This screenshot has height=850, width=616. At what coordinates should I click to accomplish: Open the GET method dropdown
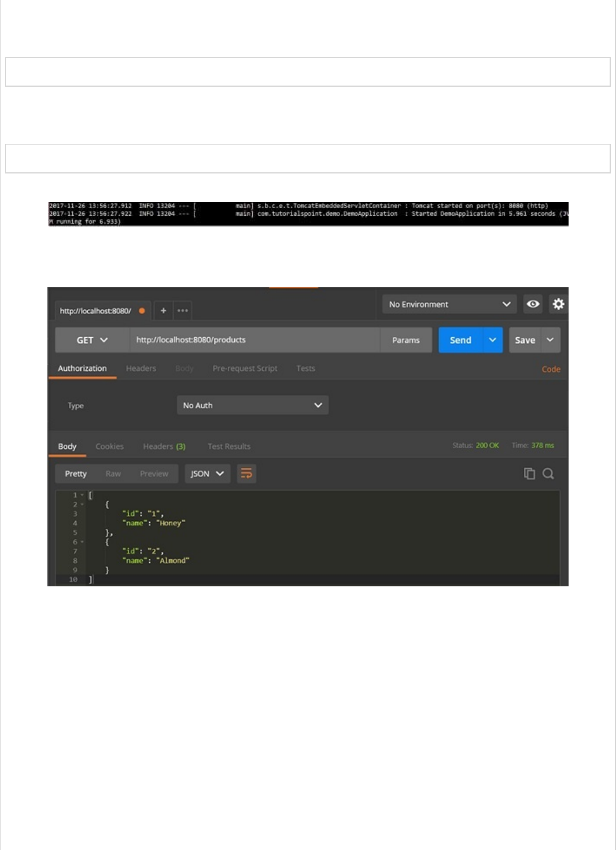point(92,340)
